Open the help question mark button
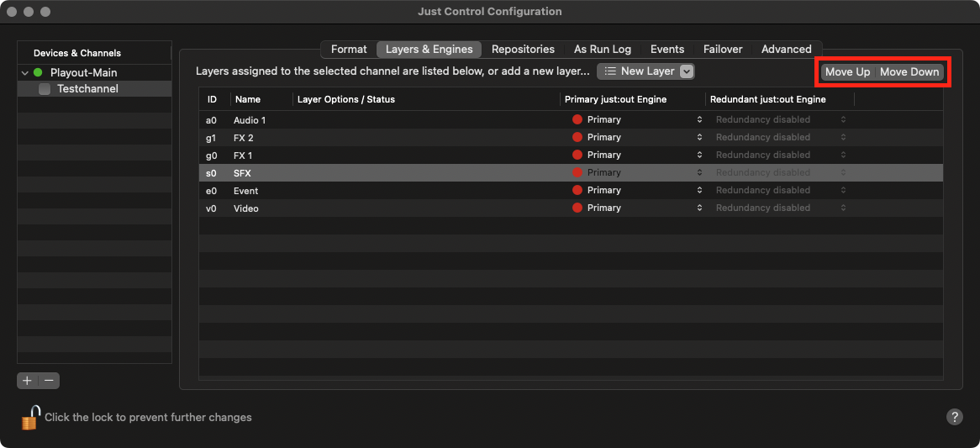 pyautogui.click(x=955, y=417)
